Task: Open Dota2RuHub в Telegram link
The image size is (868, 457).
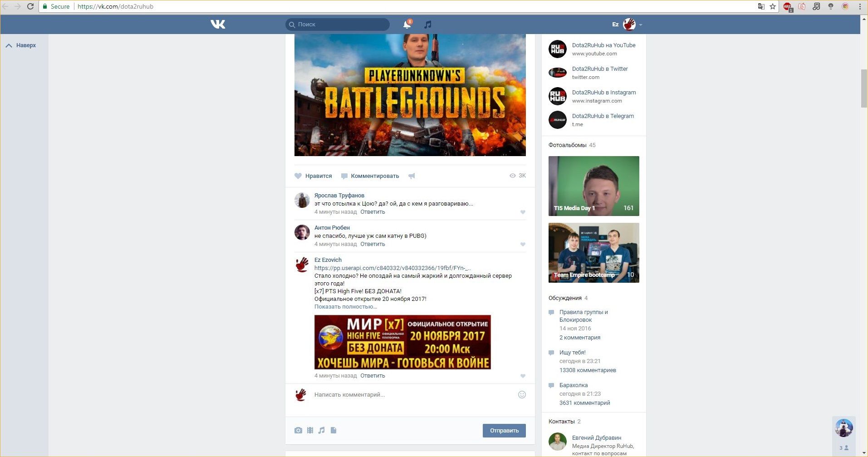Action: click(603, 116)
